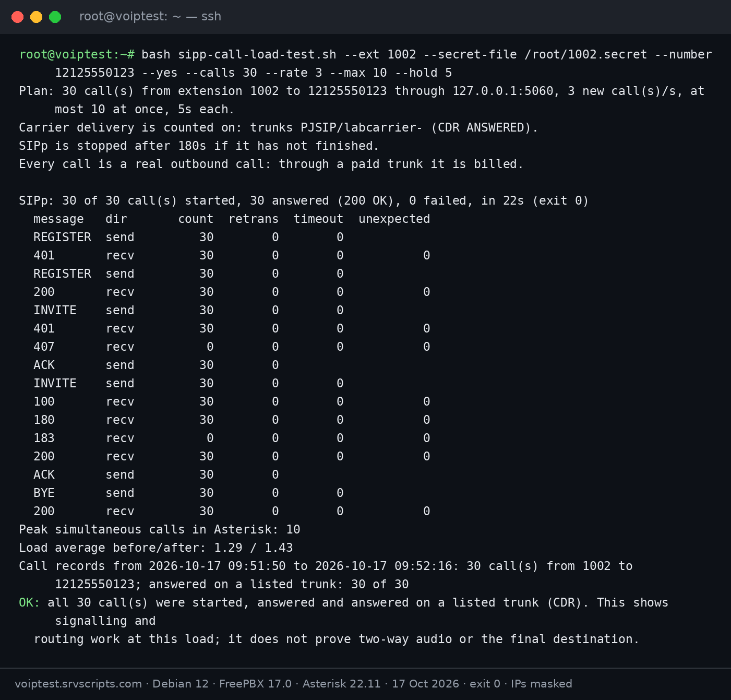Click "Debian 12" in the status bar
The image size is (731, 700).
pyautogui.click(x=181, y=684)
